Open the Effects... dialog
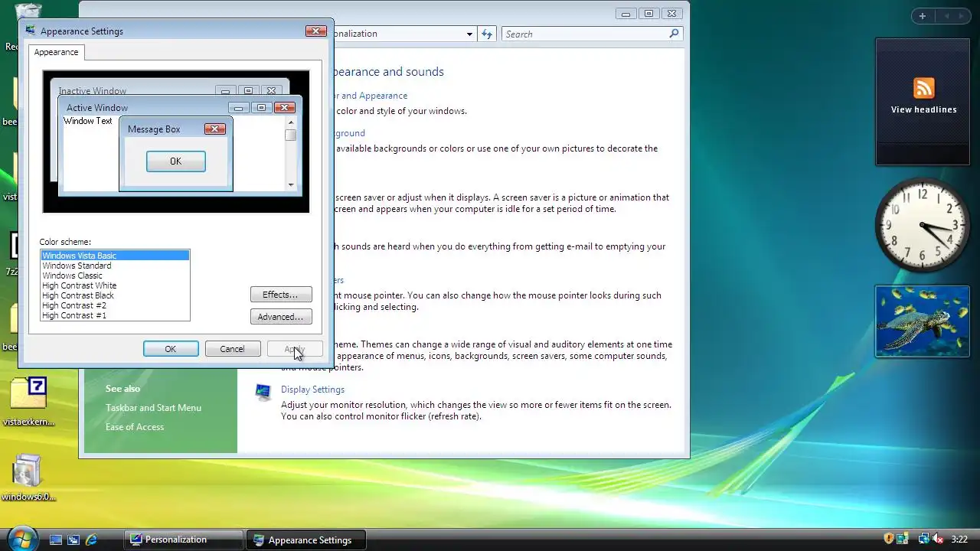The width and height of the screenshot is (980, 551). pyautogui.click(x=280, y=295)
